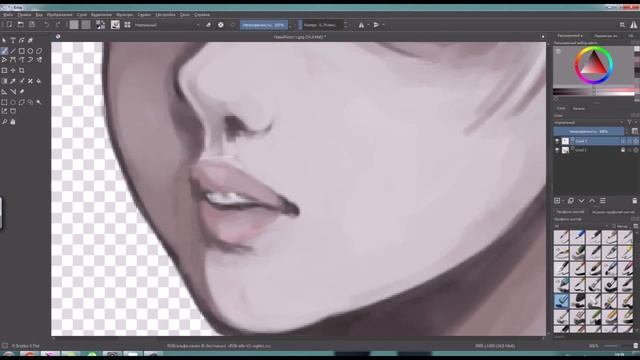Reload the original brush preset
The height and width of the screenshot is (360, 640).
[233, 25]
